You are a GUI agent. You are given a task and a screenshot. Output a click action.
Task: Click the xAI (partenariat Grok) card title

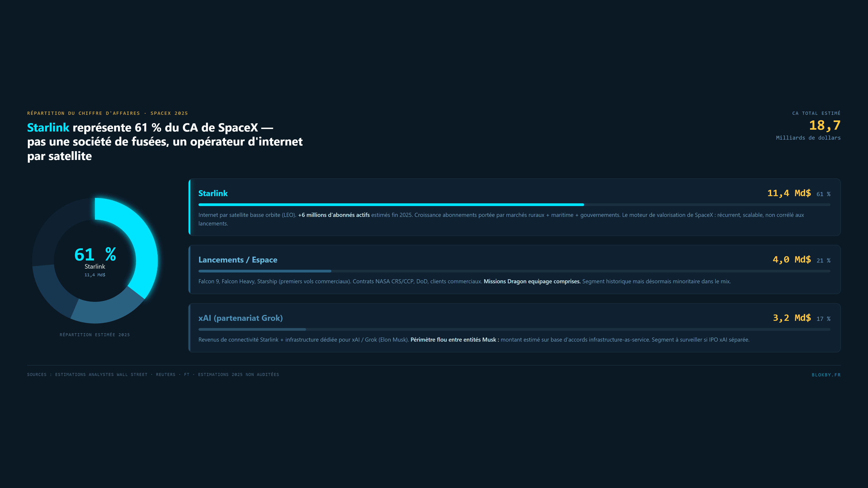pyautogui.click(x=241, y=318)
